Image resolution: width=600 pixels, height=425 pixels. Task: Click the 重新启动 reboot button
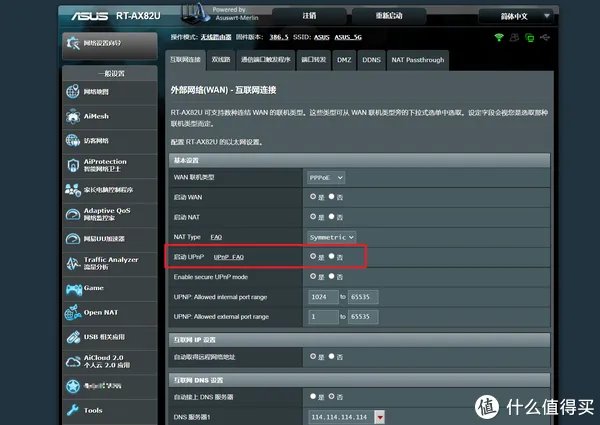389,16
